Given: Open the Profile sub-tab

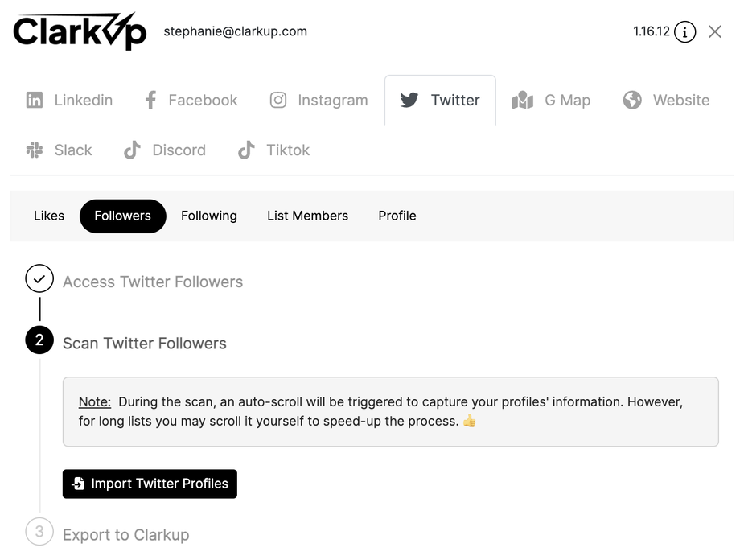Looking at the screenshot, I should (x=397, y=216).
